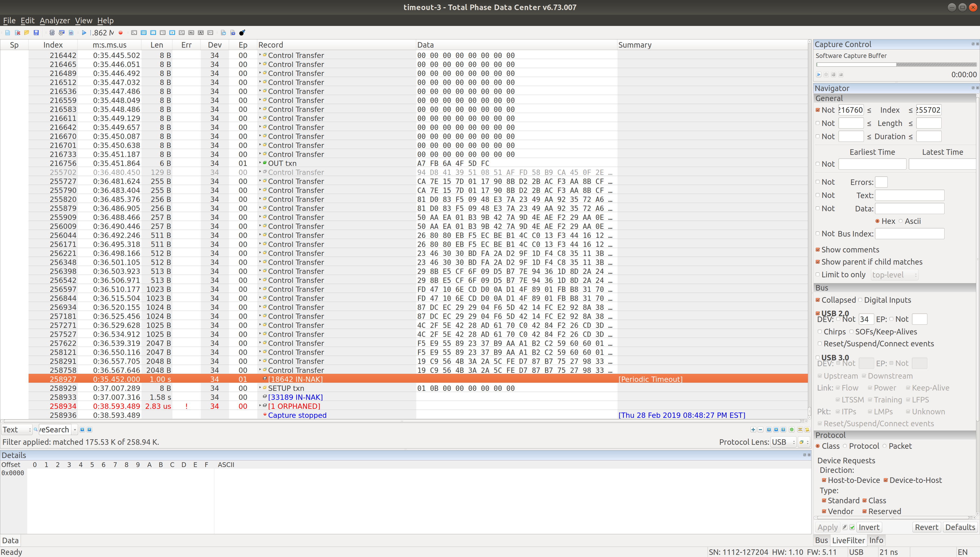Click the black bomb icon in toolbar
Image resolution: width=980 pixels, height=557 pixels.
[x=242, y=33]
